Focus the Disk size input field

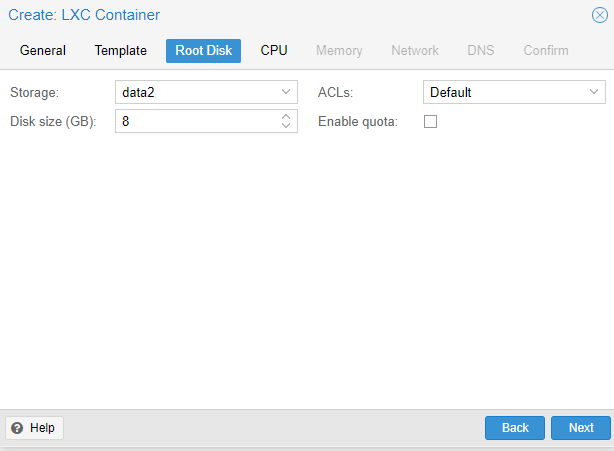pos(198,121)
